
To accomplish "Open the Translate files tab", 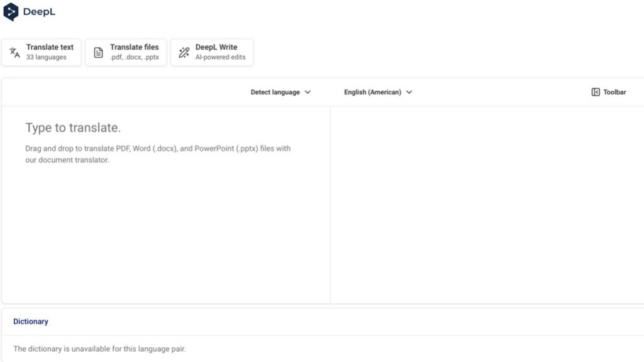I will (134, 47).
